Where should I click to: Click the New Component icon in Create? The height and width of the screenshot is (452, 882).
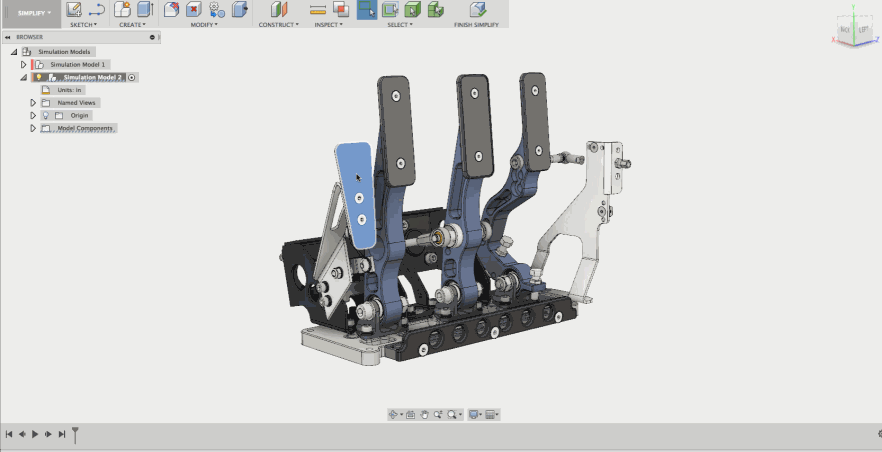point(122,9)
